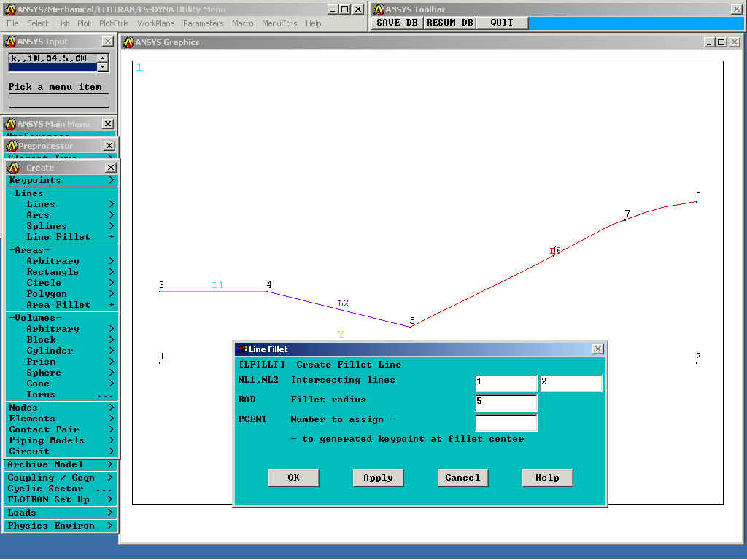Close the ANSYS Main Menu window
Viewport: 747px width, 560px height.
(108, 124)
